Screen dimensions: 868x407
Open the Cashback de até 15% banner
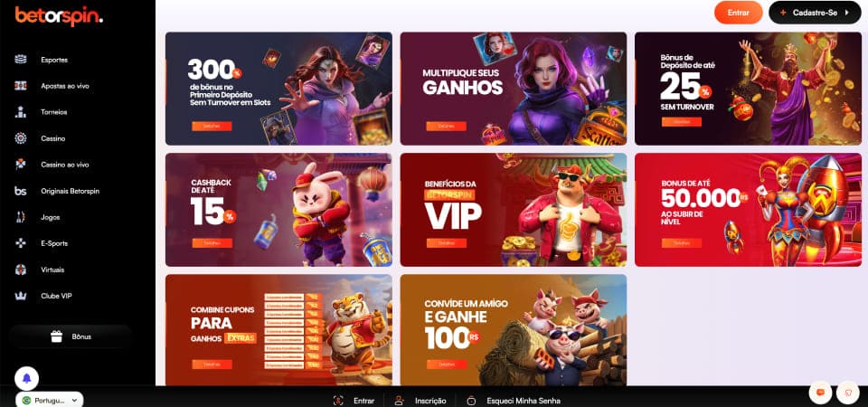[x=278, y=210]
